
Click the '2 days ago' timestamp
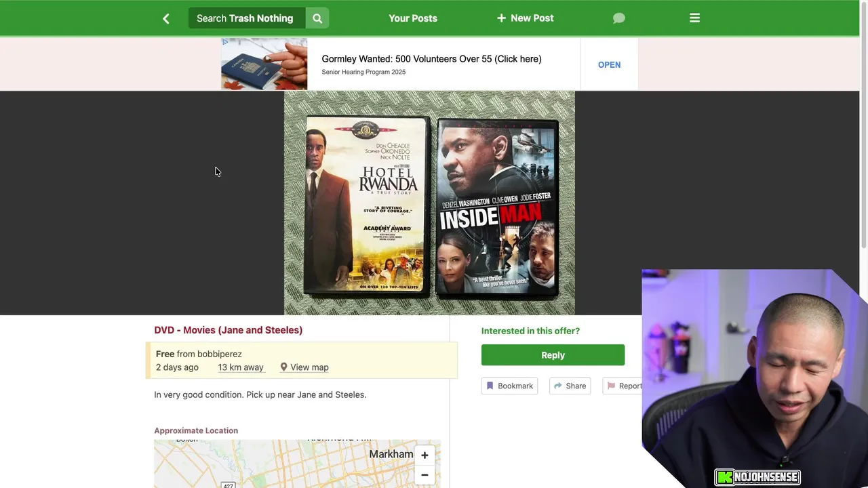177,367
